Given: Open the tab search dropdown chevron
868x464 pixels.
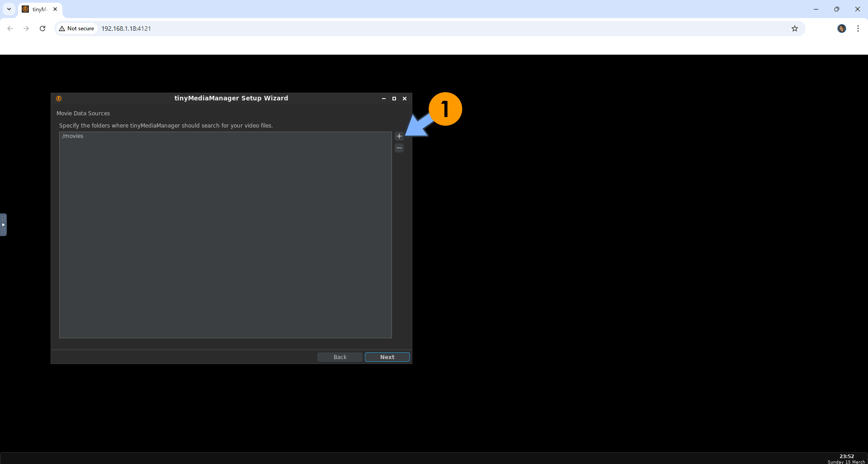Looking at the screenshot, I should 9,9.
